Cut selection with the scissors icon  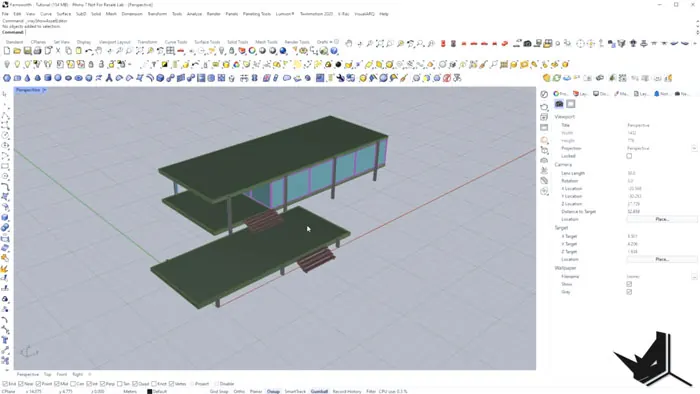[58, 51]
